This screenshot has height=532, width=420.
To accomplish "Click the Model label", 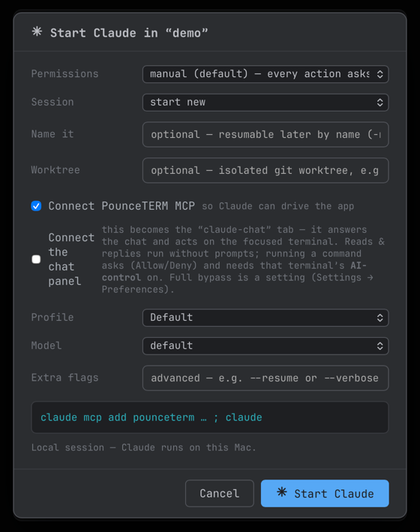I will point(46,345).
